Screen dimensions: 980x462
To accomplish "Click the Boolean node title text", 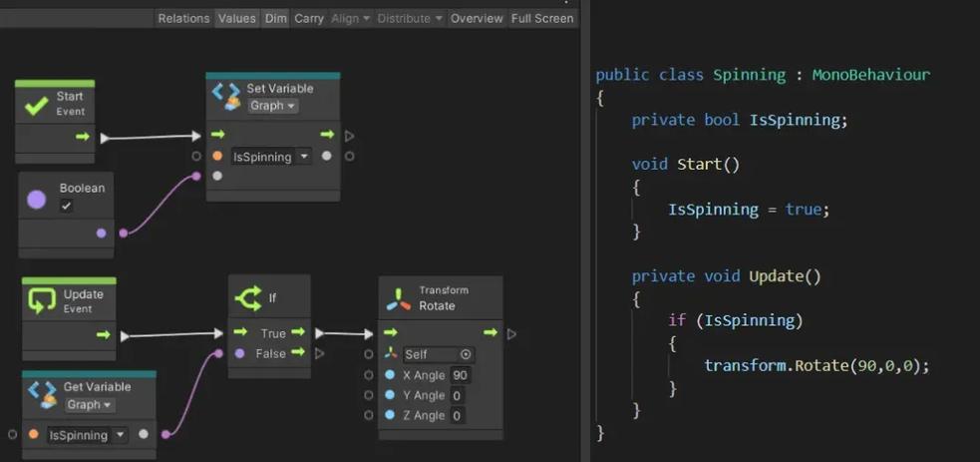I will click(82, 188).
